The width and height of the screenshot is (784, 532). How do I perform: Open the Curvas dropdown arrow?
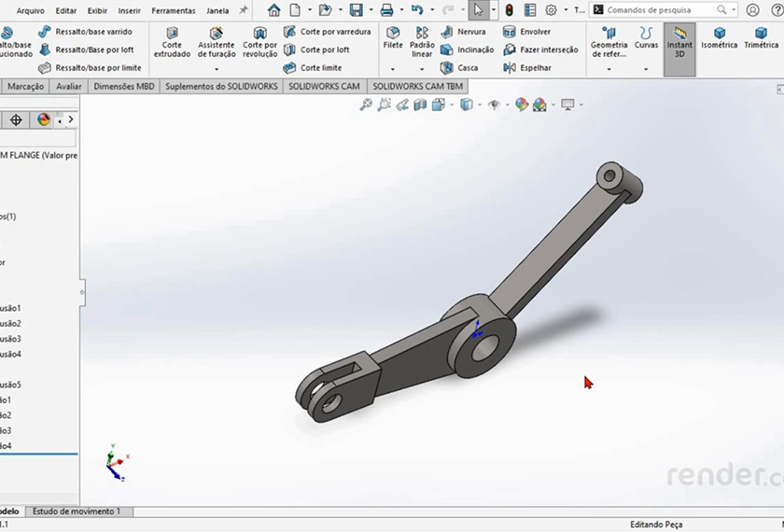click(x=646, y=69)
